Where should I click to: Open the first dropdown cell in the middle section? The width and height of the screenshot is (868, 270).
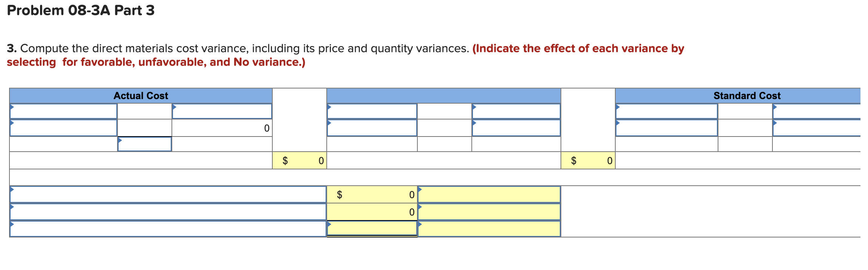click(372, 112)
